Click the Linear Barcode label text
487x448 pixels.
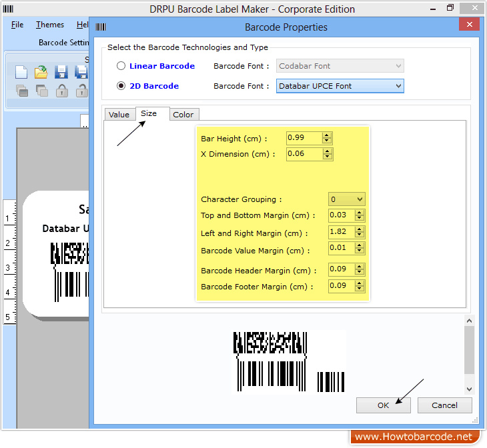click(162, 66)
